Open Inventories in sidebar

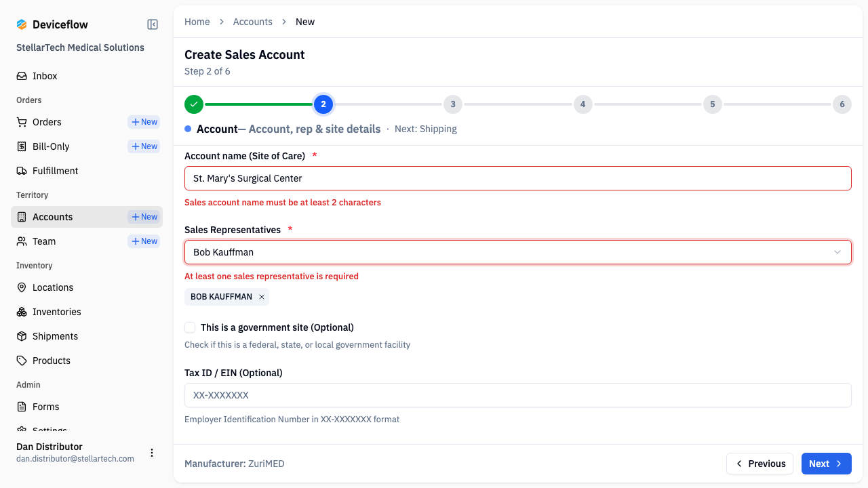(87, 312)
